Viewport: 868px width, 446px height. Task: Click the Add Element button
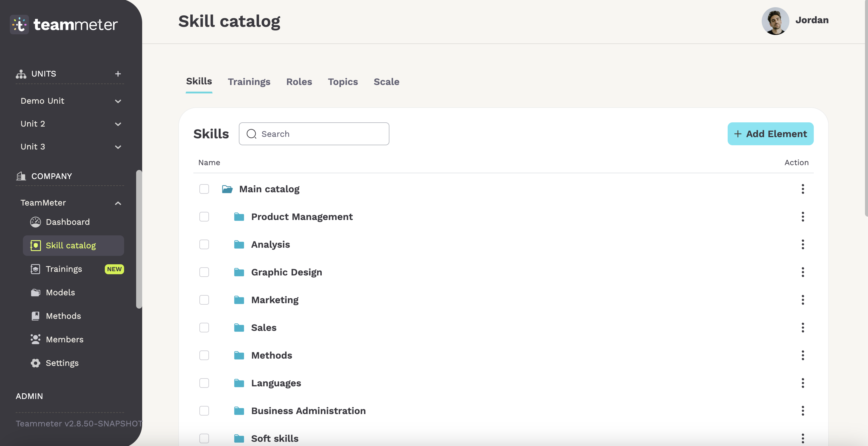point(771,134)
